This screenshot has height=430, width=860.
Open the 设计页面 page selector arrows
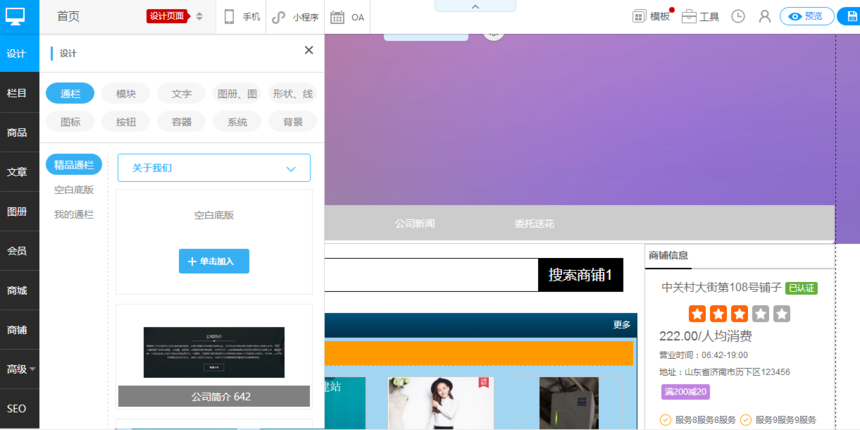point(199,17)
